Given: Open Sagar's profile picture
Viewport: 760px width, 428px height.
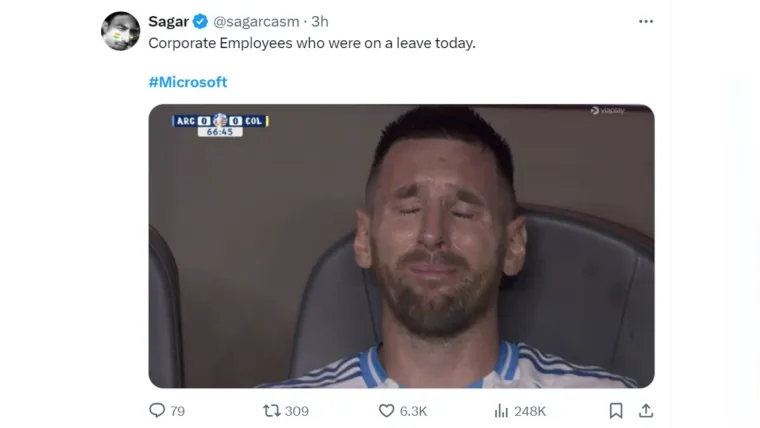Looking at the screenshot, I should pyautogui.click(x=121, y=31).
